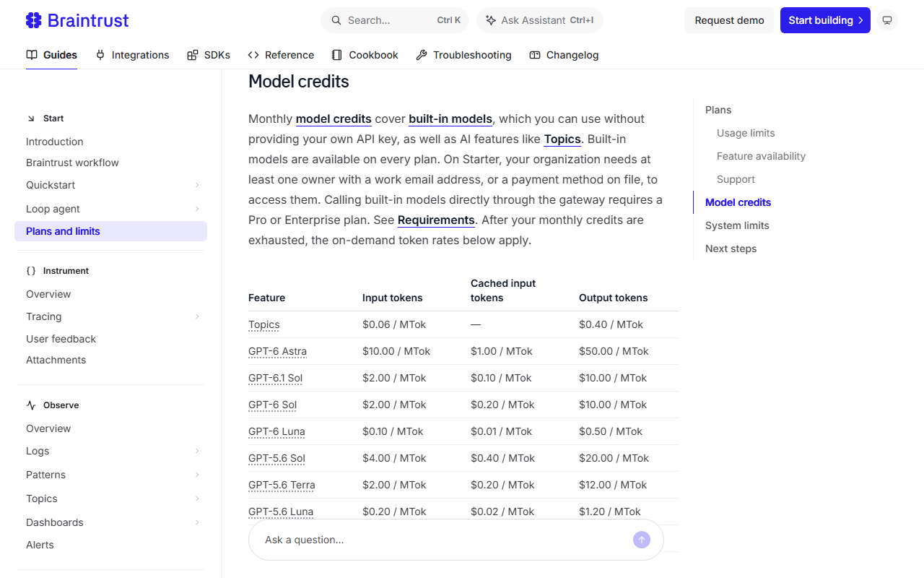Expand the Dashboards sidebar section
The height and width of the screenshot is (578, 924).
197,522
